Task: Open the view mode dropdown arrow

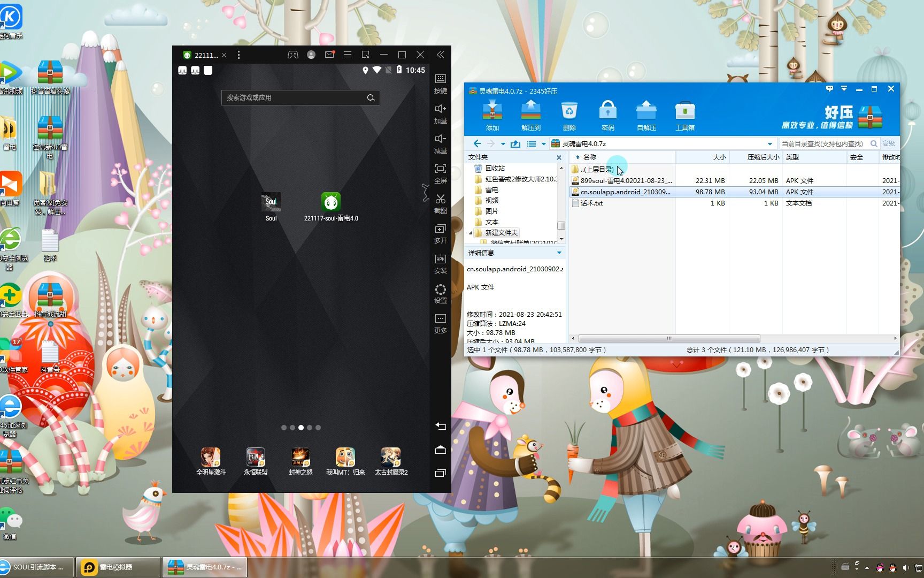Action: (x=543, y=143)
